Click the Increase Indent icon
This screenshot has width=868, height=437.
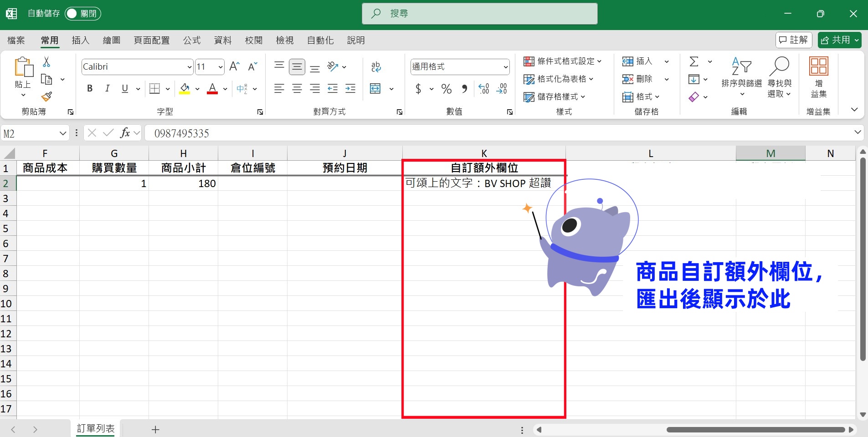click(x=350, y=89)
